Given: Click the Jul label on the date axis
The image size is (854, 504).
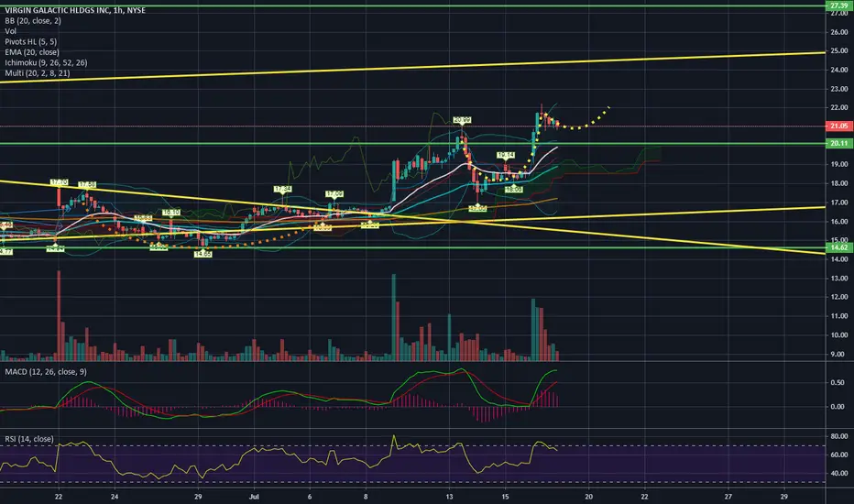Looking at the screenshot, I should 253,497.
